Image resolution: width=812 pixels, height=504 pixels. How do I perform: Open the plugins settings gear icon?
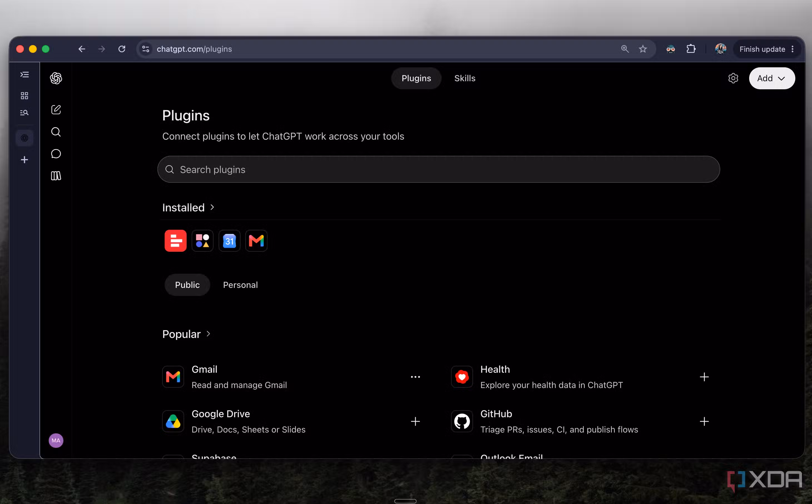point(733,78)
